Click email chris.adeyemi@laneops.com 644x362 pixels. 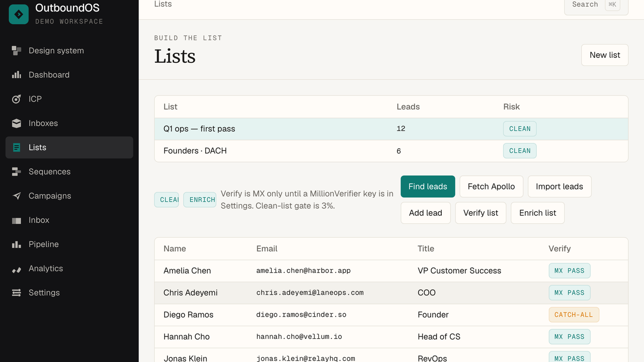pos(310,293)
